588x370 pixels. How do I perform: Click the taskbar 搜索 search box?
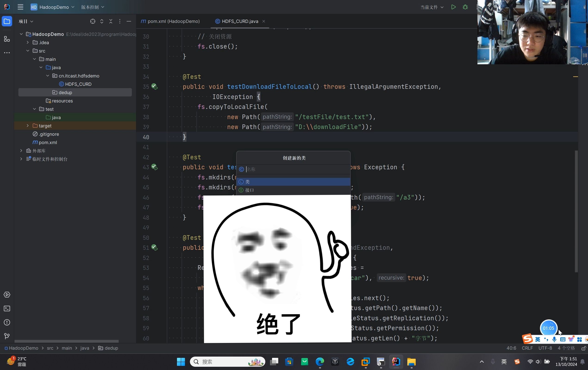227,362
